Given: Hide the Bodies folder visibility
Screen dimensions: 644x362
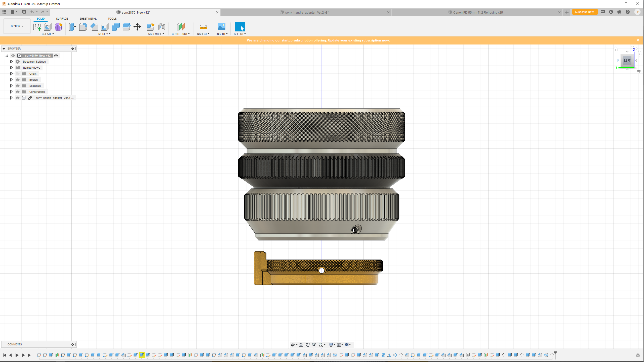Looking at the screenshot, I should pos(18,80).
